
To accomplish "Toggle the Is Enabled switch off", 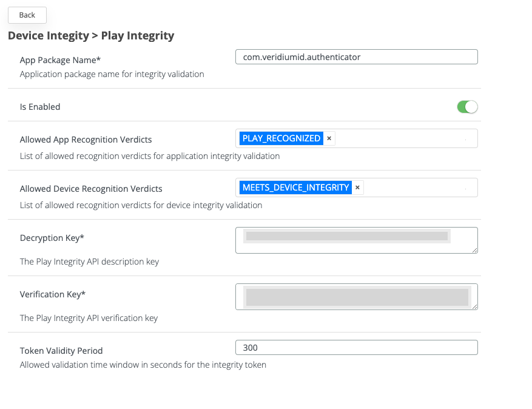I will [466, 106].
